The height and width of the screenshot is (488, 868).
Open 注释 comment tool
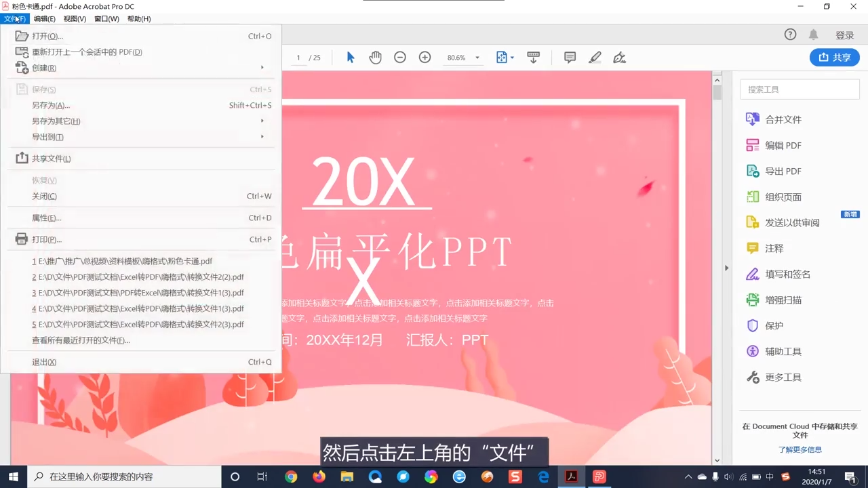(764, 248)
